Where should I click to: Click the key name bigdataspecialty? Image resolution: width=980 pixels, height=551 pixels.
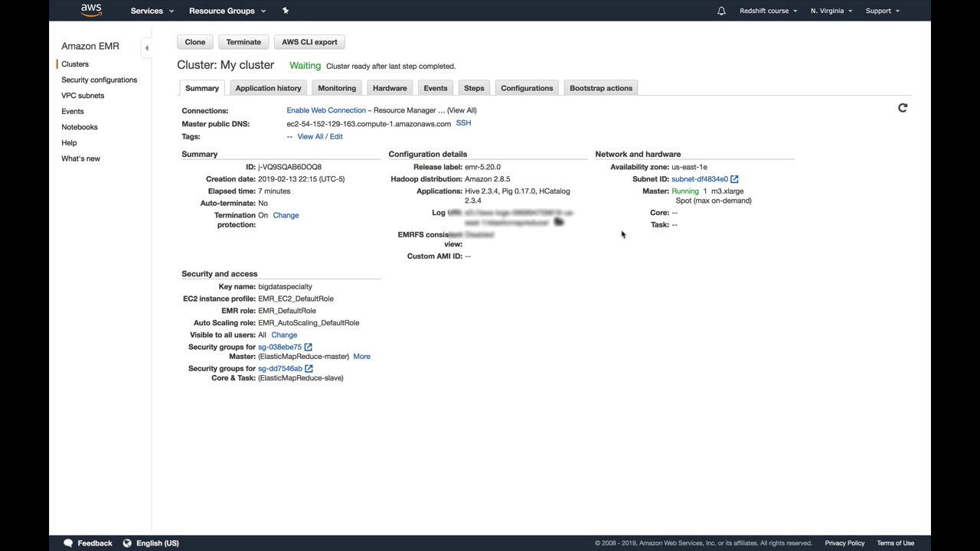(285, 287)
